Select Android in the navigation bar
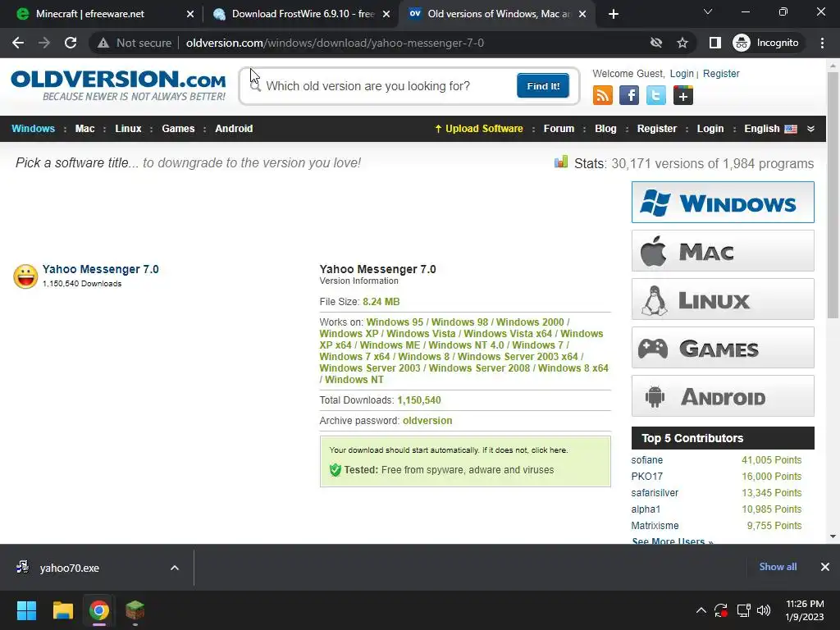840x630 pixels. [x=234, y=129]
